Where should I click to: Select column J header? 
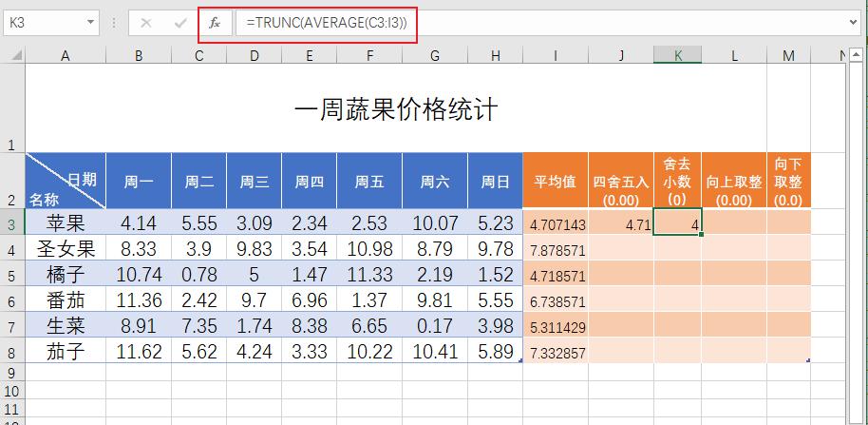point(620,55)
